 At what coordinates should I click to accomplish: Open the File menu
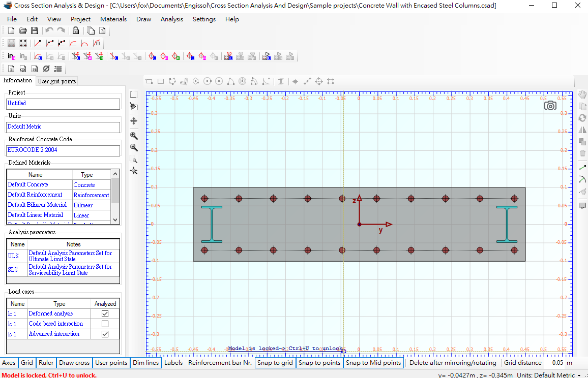tap(12, 19)
